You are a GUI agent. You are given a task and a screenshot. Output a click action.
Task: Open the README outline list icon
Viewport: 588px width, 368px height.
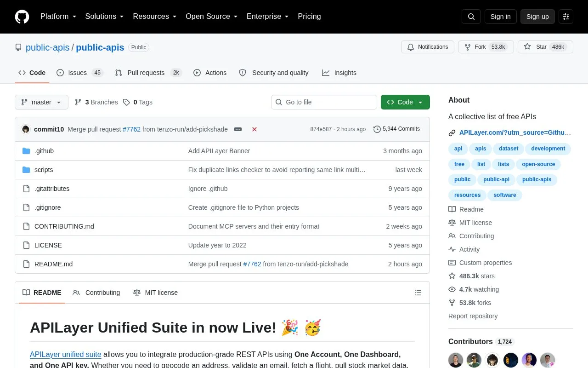point(418,293)
